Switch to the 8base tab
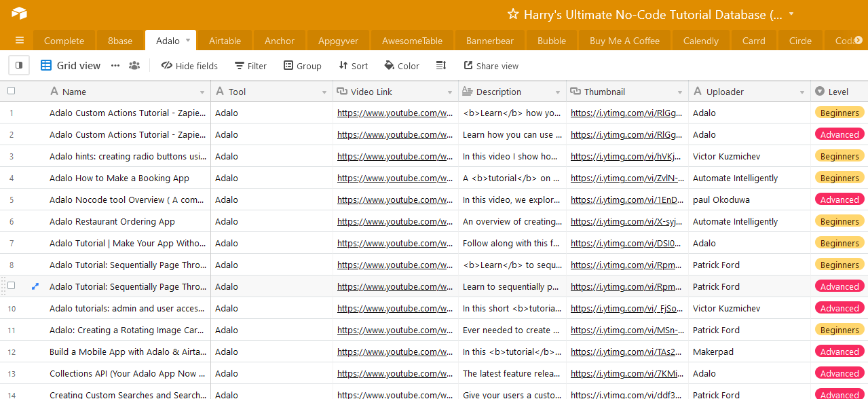868x399 pixels. click(120, 41)
